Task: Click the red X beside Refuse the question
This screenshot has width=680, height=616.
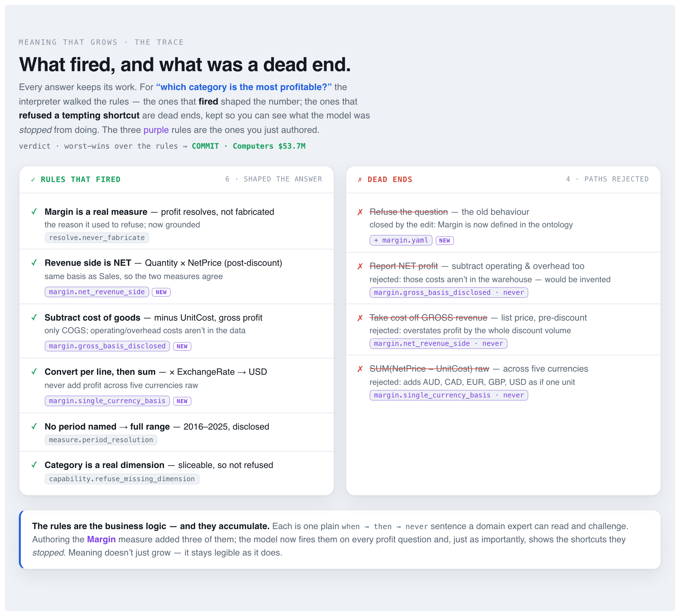Action: (x=360, y=212)
